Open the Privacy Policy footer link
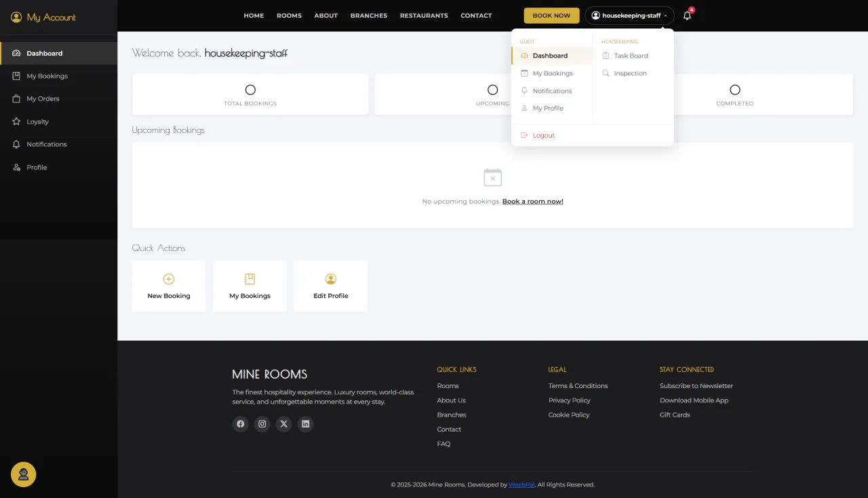Viewport: 868px width, 498px height. point(570,400)
